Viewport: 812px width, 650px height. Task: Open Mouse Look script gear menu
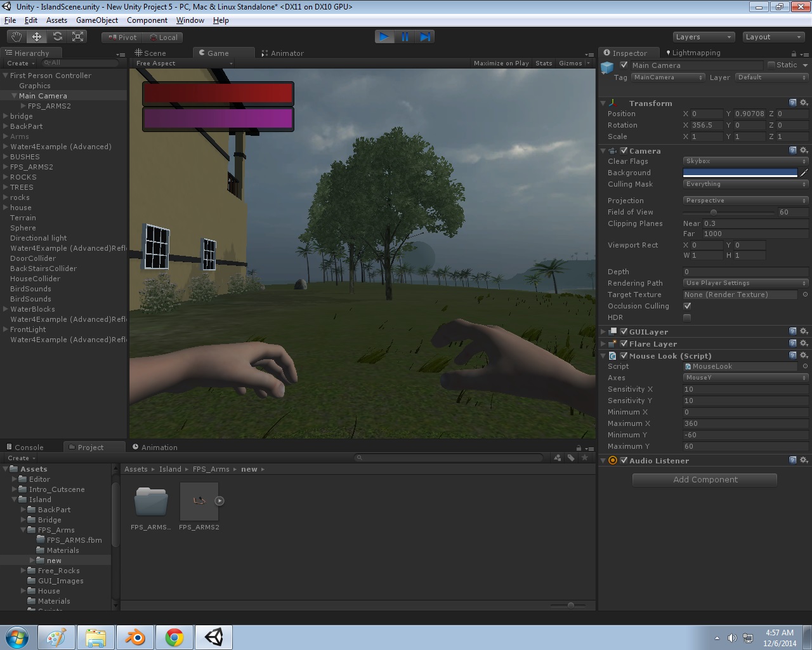(x=804, y=355)
